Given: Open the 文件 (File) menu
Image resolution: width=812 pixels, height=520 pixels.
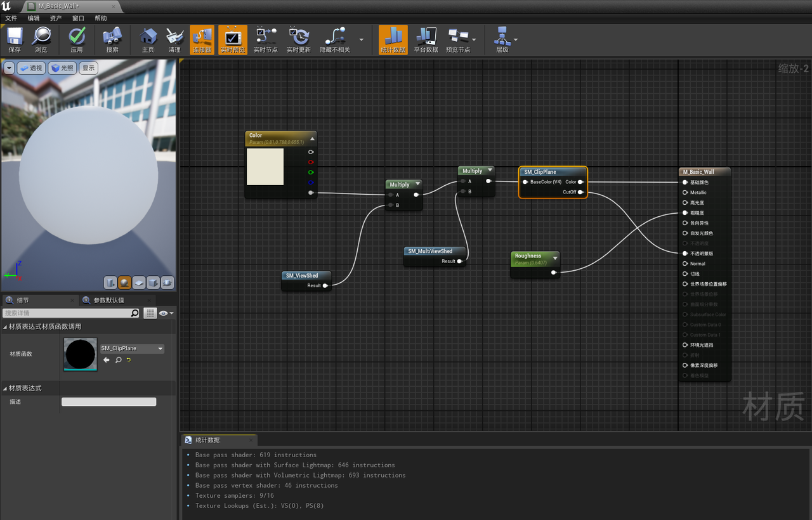Looking at the screenshot, I should (11, 18).
